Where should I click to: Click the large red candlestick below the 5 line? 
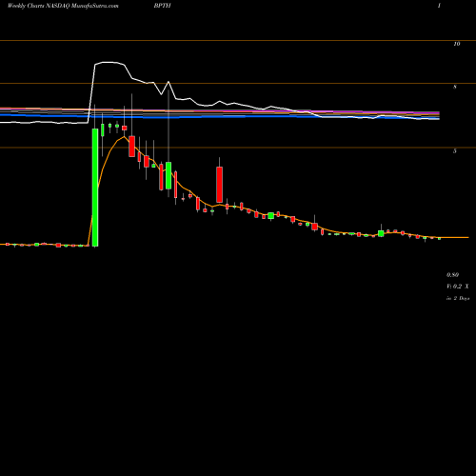219,185
